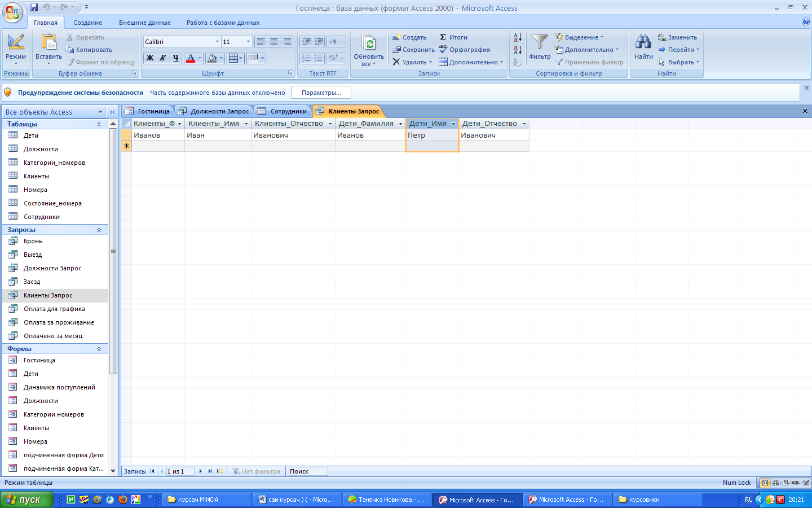Viewport: 812px width, 508px height.
Task: Toggle underline Ч formatting
Action: (x=175, y=58)
